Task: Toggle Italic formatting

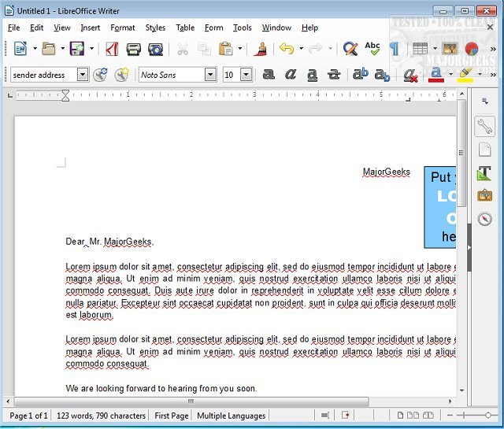Action: point(291,75)
